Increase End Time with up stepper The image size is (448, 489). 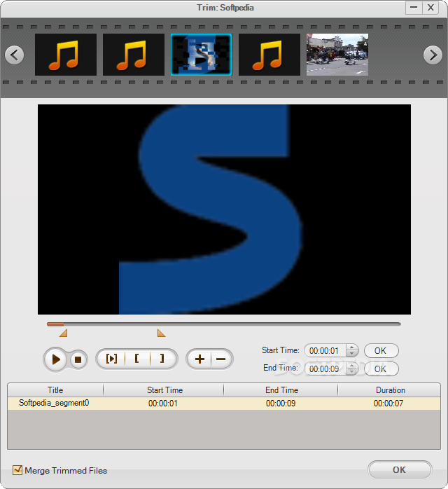(x=351, y=366)
